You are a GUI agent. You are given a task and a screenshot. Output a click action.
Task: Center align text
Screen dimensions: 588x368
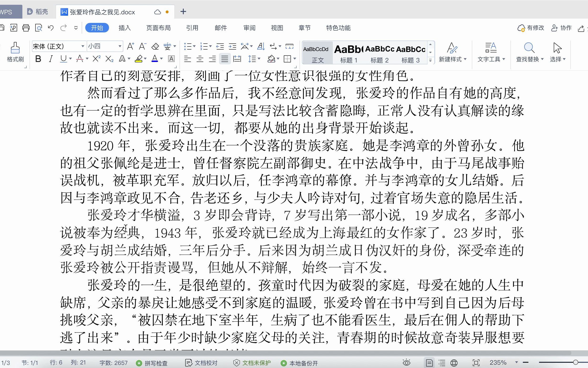(x=200, y=59)
